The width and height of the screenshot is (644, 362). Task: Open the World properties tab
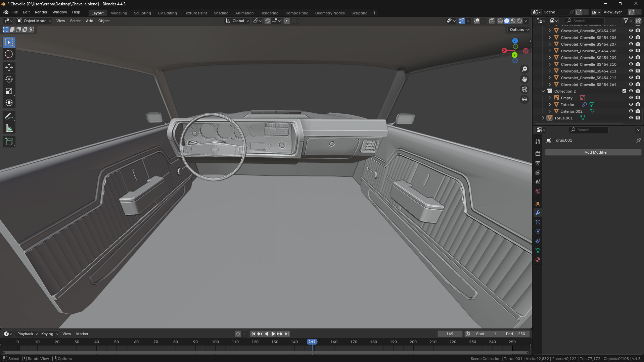pos(538,191)
